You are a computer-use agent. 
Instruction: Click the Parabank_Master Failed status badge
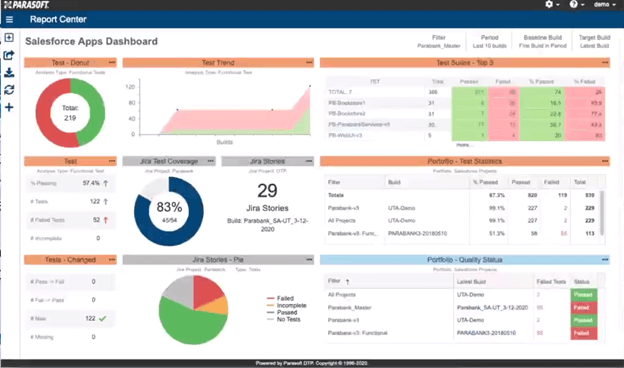click(x=583, y=308)
